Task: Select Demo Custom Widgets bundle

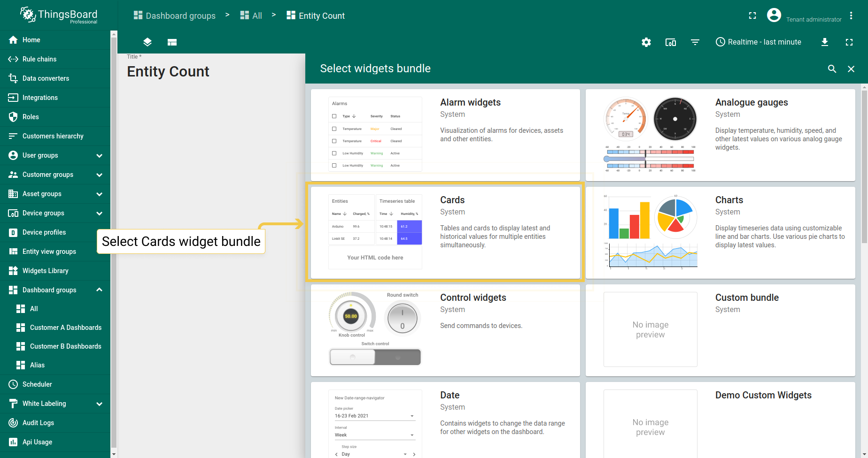Action: [x=721, y=420]
